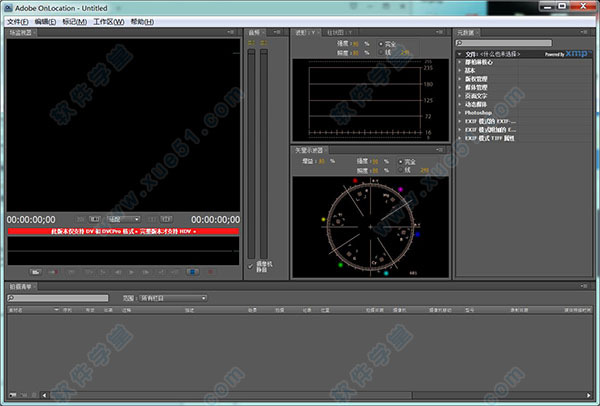The height and width of the screenshot is (406, 600).
Task: Click the camera snapshot icon at transport bar start
Action: [36, 272]
